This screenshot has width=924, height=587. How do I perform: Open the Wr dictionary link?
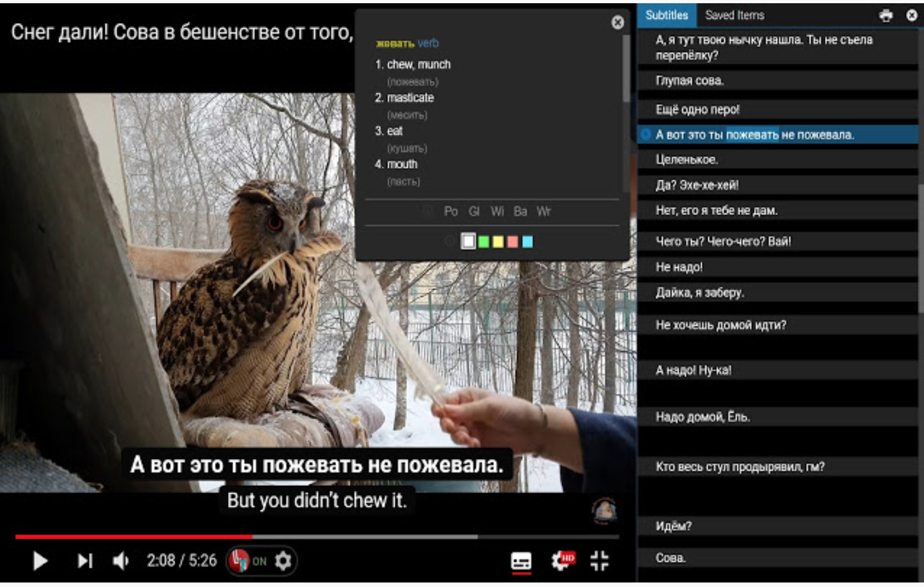point(543,211)
